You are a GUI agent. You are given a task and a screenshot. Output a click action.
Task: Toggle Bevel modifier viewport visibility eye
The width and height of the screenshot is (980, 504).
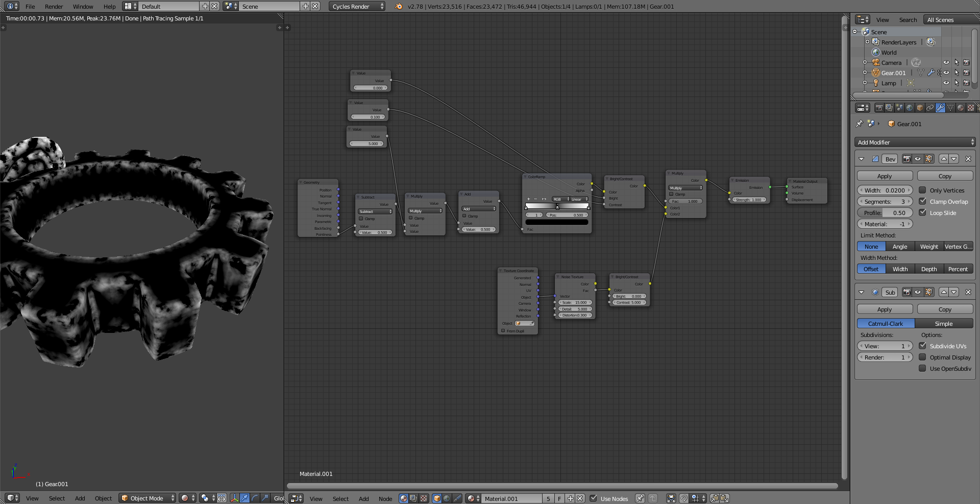pyautogui.click(x=918, y=159)
